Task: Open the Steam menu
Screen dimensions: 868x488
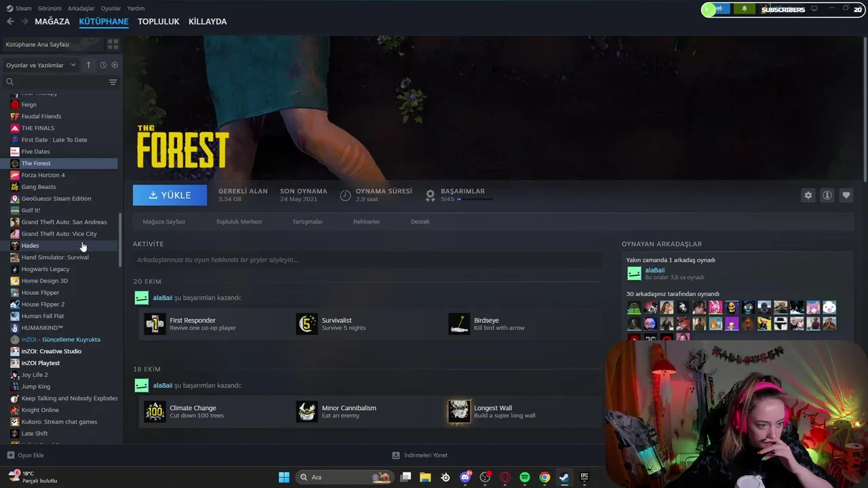Action: click(x=19, y=8)
